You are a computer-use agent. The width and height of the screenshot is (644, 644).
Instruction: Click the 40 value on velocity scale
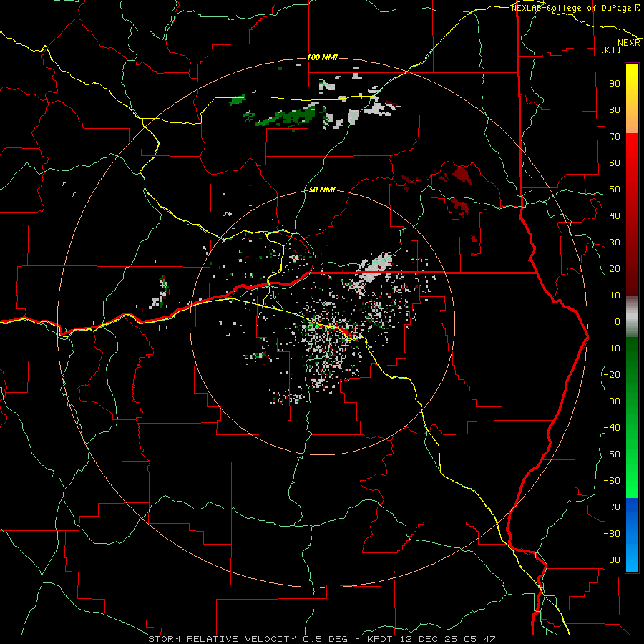click(615, 215)
